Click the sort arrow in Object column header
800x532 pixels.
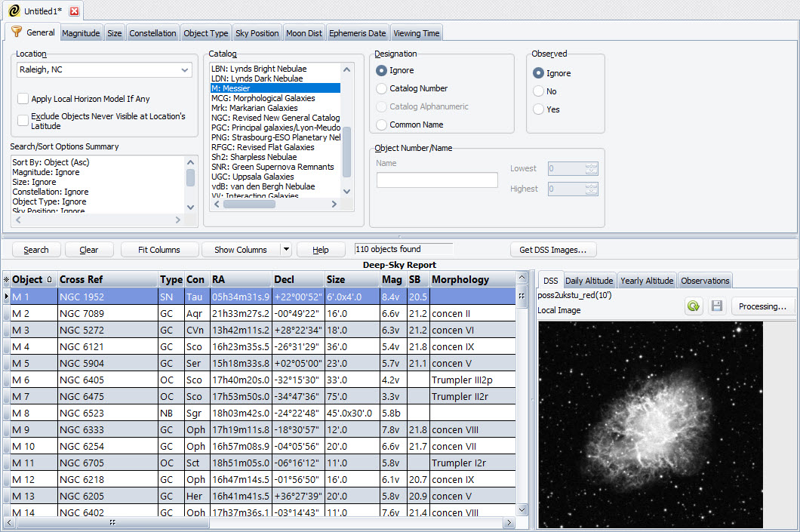(50, 280)
